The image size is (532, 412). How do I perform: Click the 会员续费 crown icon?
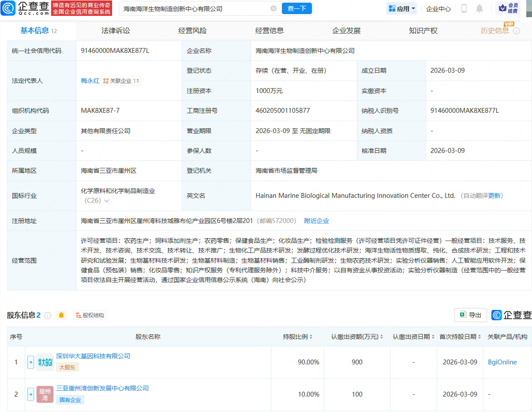coord(507,8)
